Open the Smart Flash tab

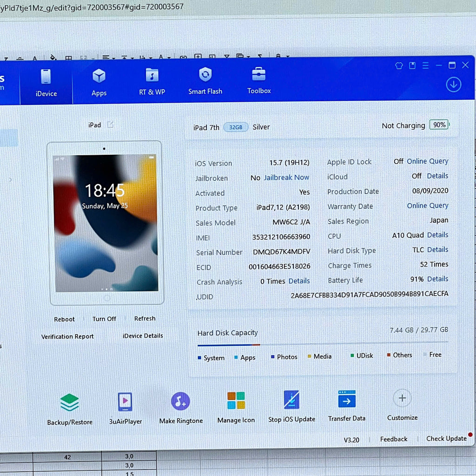(x=205, y=80)
